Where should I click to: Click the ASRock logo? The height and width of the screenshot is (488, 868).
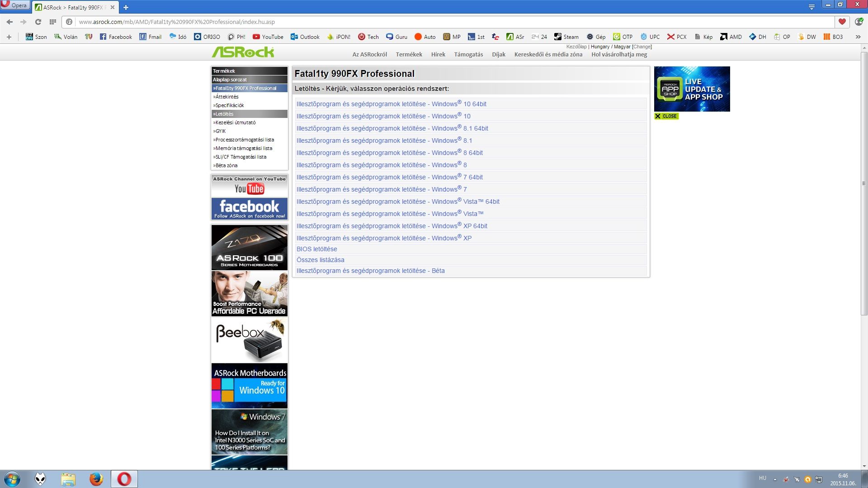pos(243,52)
